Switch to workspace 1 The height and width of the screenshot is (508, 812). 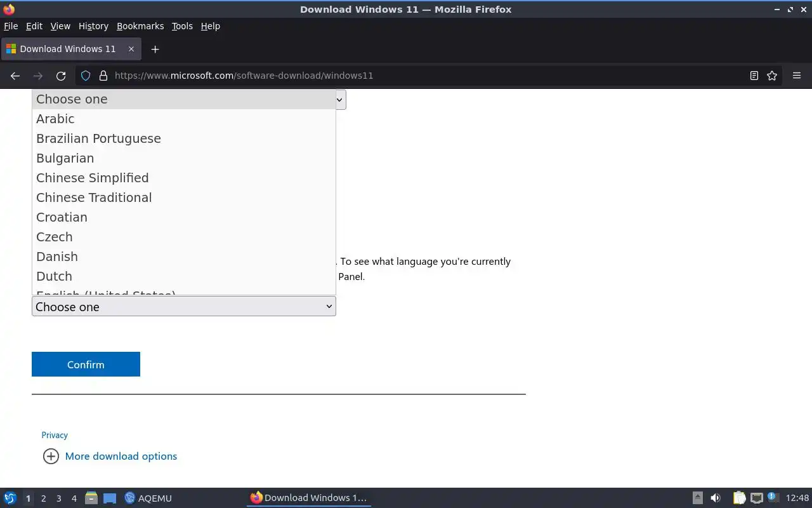28,498
